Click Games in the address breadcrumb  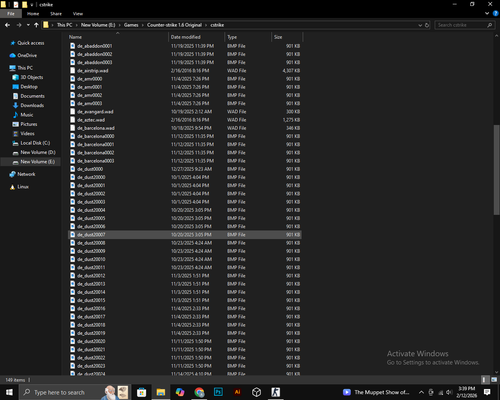click(131, 25)
